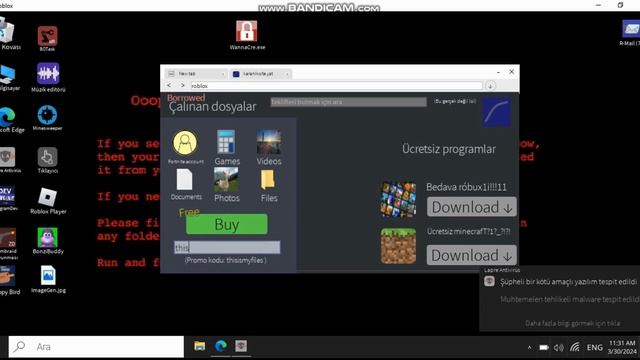This screenshot has width=640, height=360.
Task: Download the Ücretsiz minecraft program
Action: click(x=471, y=255)
